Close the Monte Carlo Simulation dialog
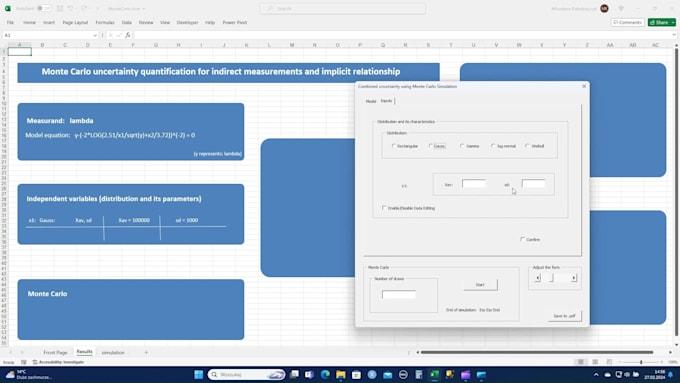Screen dimensions: 680x383 pyautogui.click(x=584, y=86)
